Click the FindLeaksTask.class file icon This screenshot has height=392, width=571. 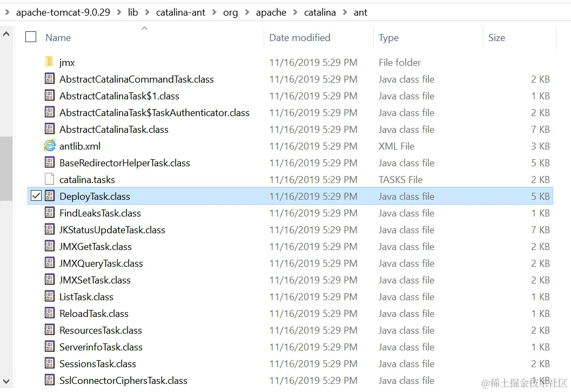tap(50, 213)
